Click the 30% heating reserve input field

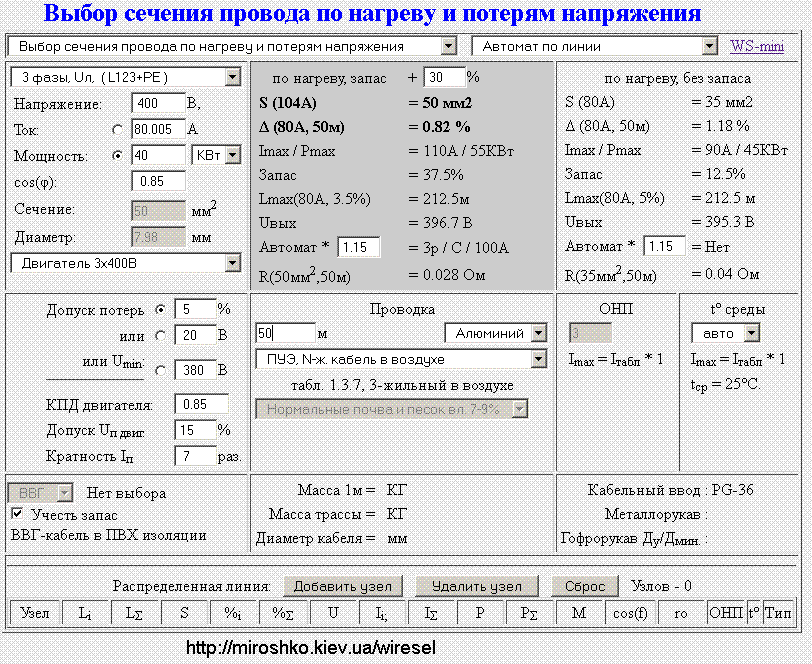(444, 78)
